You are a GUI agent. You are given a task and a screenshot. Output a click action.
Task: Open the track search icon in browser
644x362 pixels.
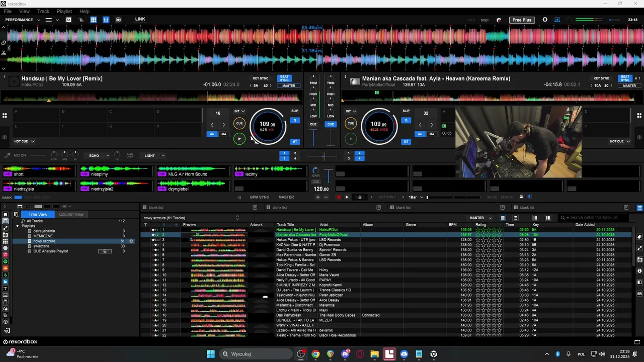coord(16,214)
